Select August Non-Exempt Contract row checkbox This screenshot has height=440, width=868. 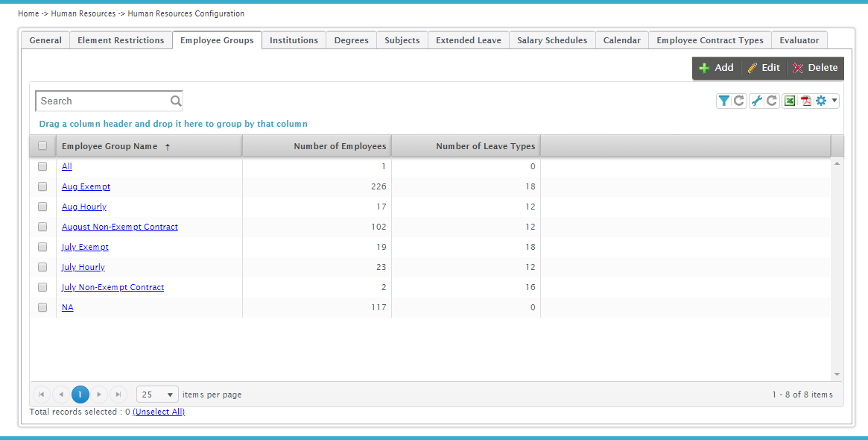pos(42,227)
